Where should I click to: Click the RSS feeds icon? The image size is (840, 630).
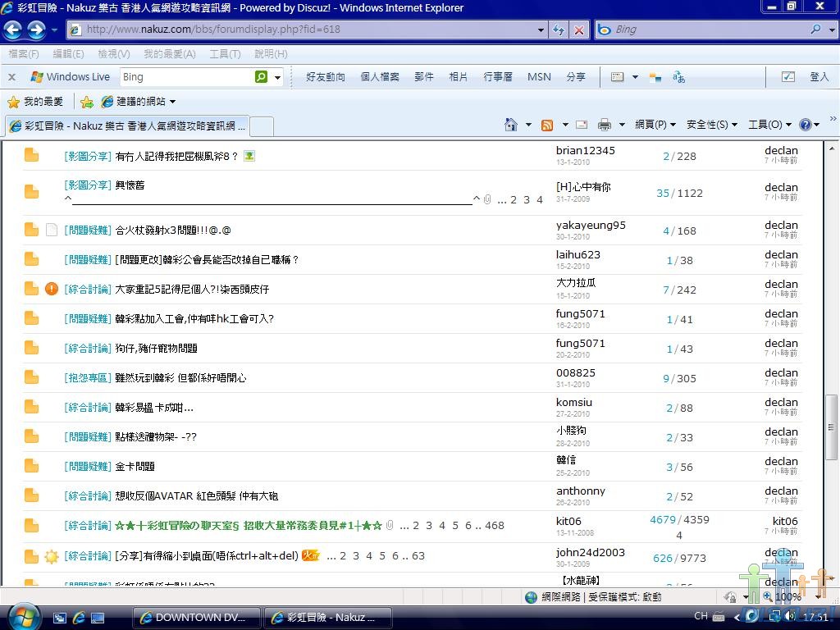tap(547, 125)
